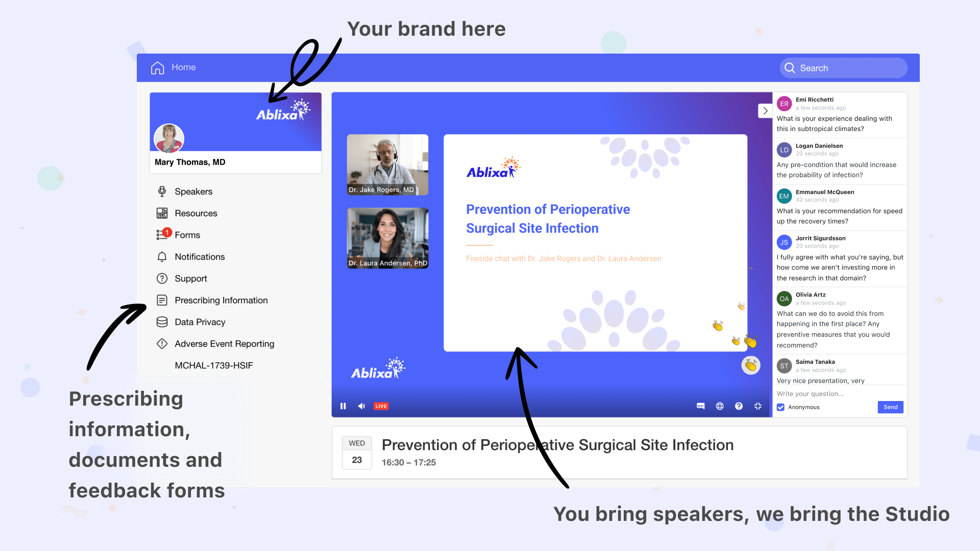Open Forms from the sidebar
Viewport: 980px width, 551px height.
point(187,235)
